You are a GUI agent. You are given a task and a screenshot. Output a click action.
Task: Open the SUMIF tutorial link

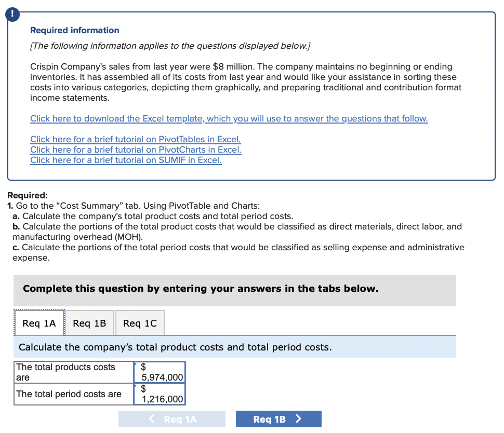(125, 160)
